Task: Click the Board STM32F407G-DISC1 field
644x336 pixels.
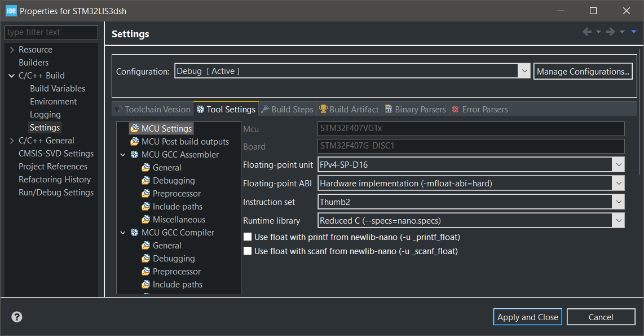Action: pyautogui.click(x=471, y=146)
